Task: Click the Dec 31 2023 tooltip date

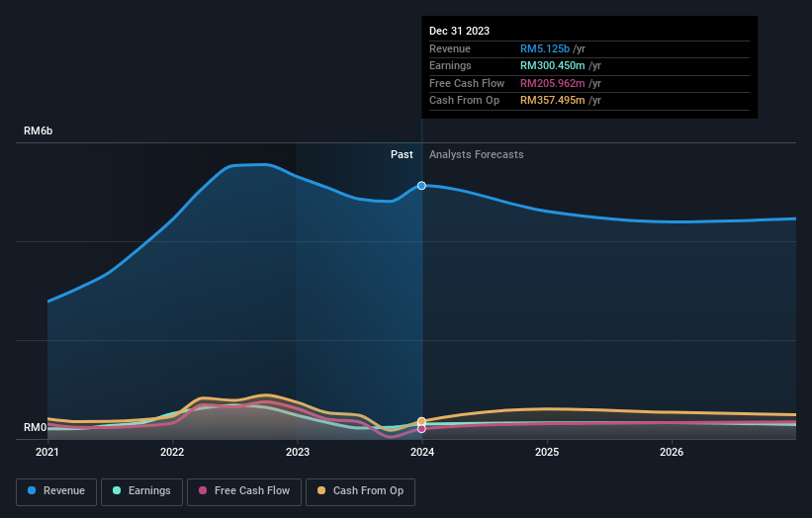Action: tap(459, 31)
